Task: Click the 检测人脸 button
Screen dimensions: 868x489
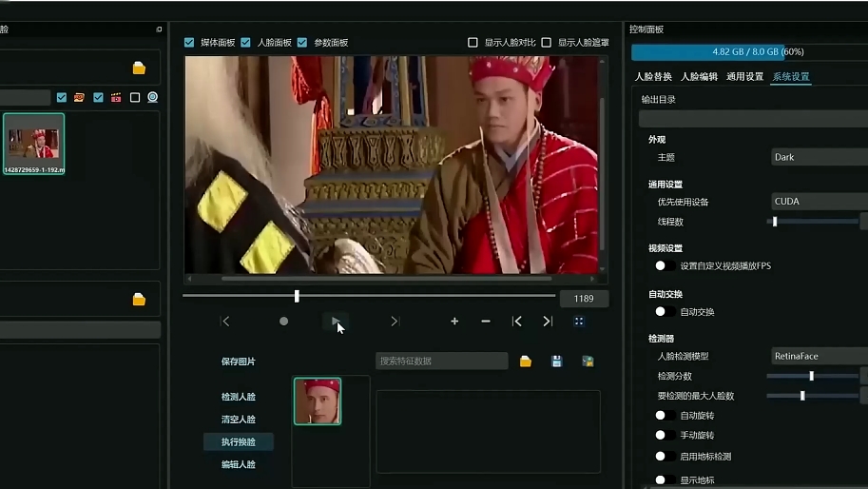Action: coord(239,397)
